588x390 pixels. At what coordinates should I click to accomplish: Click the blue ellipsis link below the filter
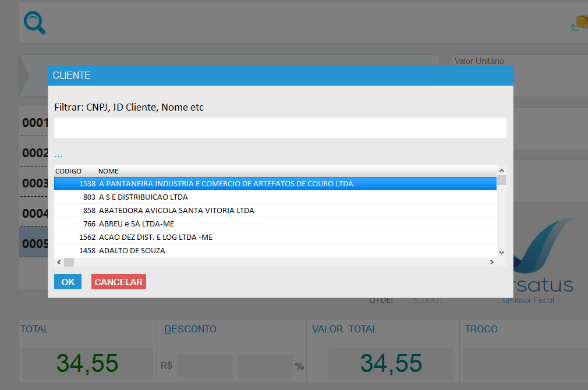(x=58, y=155)
